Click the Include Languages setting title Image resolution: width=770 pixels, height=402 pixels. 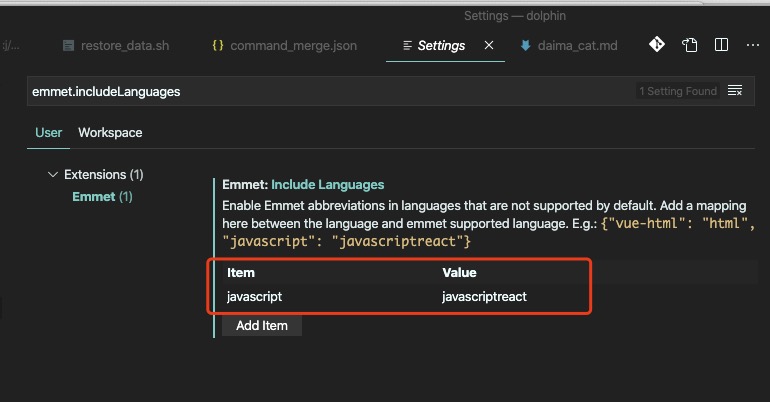[x=328, y=185]
